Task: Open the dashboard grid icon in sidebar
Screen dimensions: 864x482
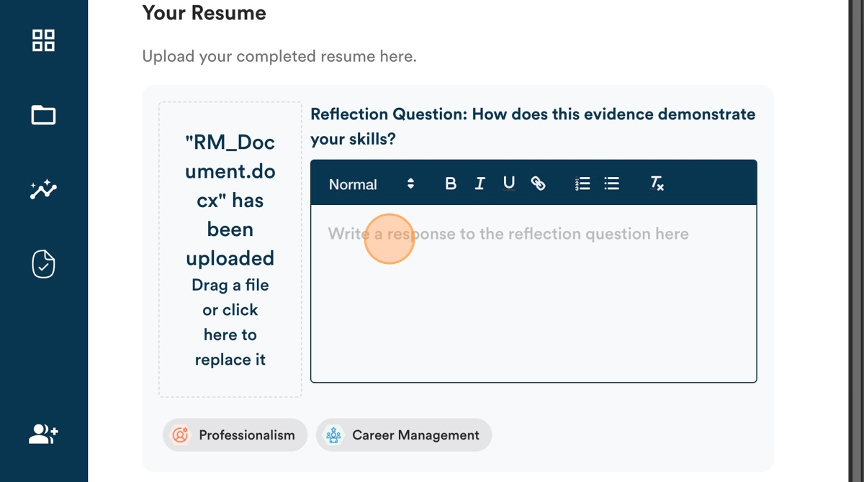Action: pyautogui.click(x=43, y=40)
